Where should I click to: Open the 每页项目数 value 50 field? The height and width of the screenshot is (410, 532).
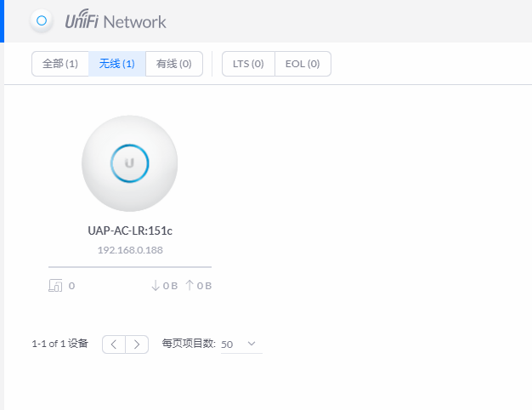[x=241, y=345]
